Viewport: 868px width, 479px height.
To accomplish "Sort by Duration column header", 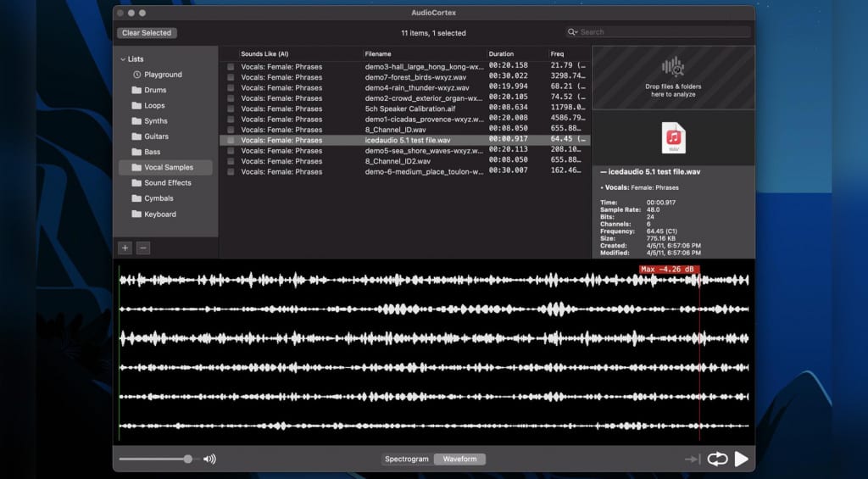I will point(501,53).
